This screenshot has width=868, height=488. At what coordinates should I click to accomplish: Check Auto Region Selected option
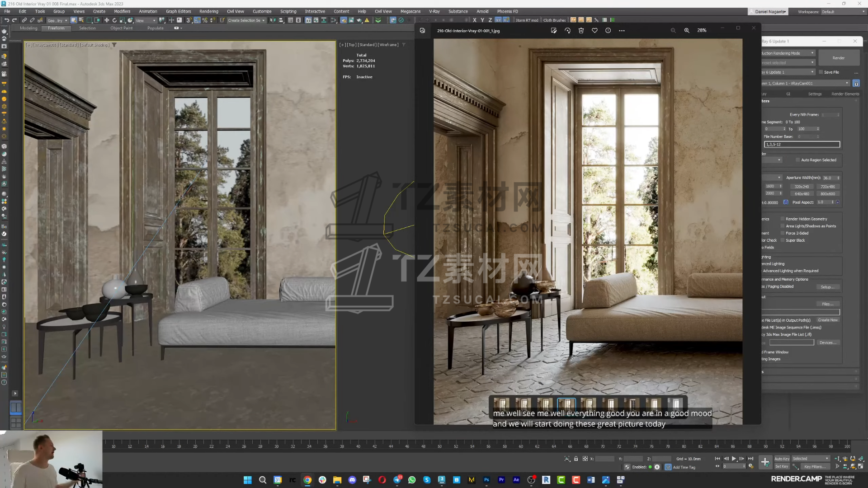pos(798,160)
